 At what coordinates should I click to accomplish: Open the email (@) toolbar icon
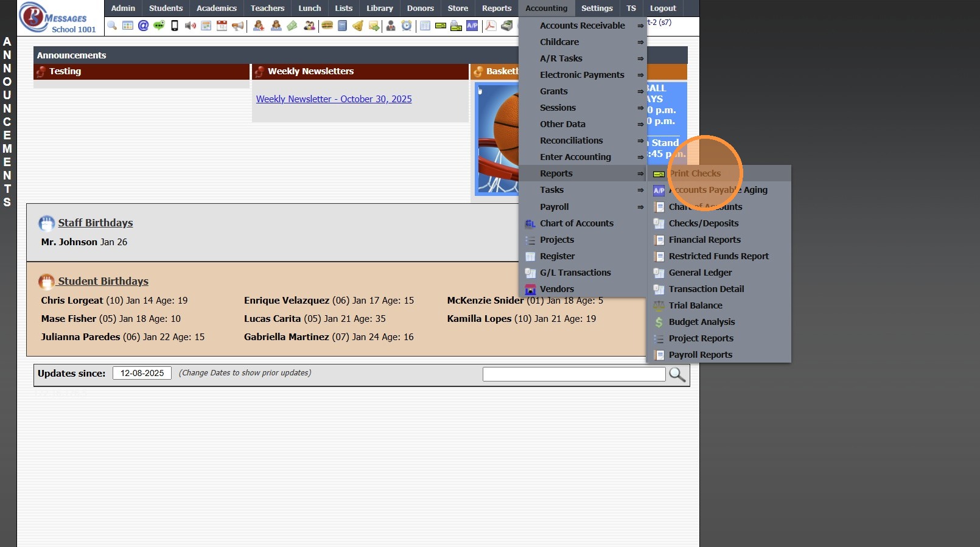[x=143, y=26]
